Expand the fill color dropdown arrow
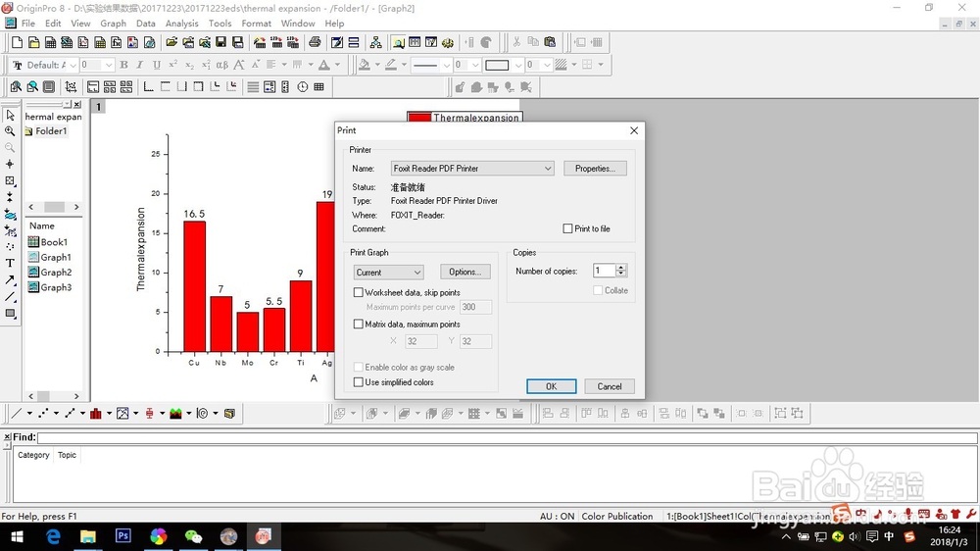980x551 pixels. [x=377, y=65]
